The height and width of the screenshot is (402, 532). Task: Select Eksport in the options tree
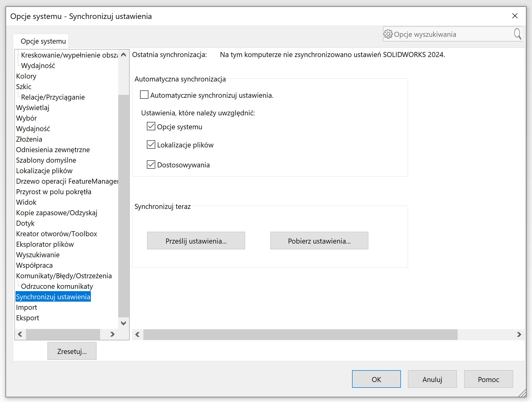click(x=28, y=318)
